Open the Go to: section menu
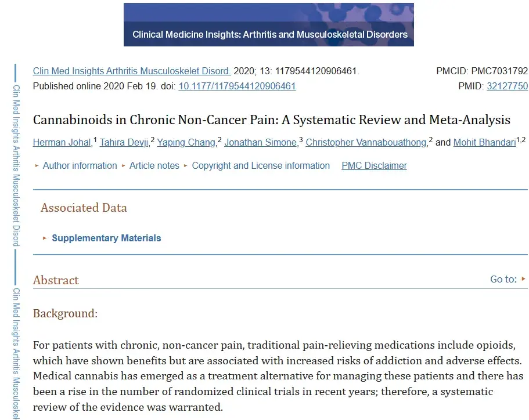Image resolution: width=529 pixels, height=420 pixels. tap(503, 279)
